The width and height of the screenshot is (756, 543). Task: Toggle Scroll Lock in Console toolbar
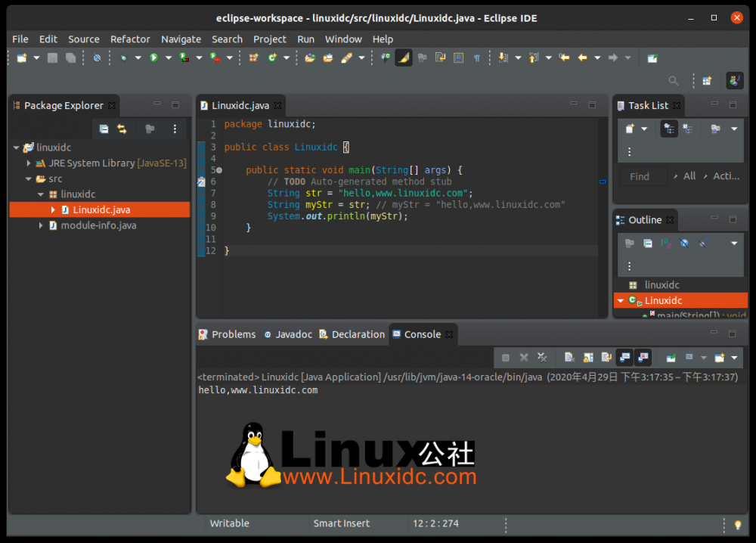[586, 358]
